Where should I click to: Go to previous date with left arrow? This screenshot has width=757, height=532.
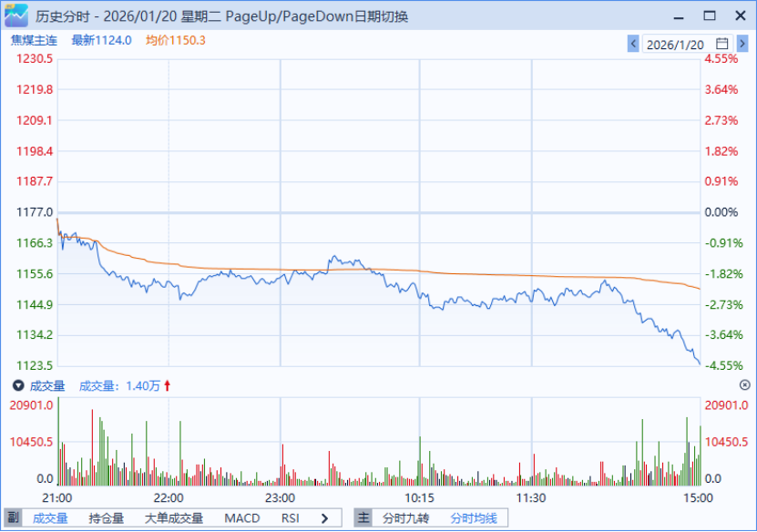coord(633,43)
